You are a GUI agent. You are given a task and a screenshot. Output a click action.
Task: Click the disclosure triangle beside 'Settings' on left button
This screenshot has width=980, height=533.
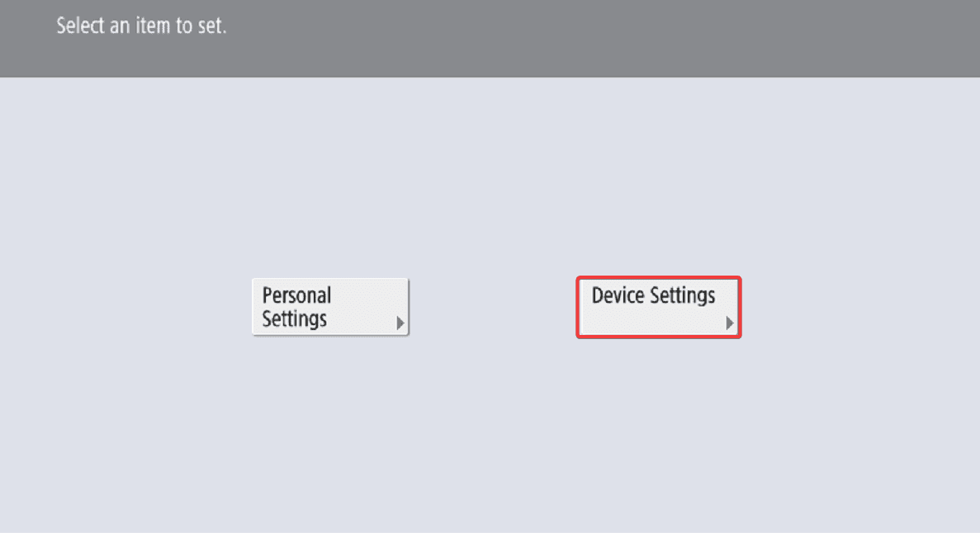click(x=400, y=323)
